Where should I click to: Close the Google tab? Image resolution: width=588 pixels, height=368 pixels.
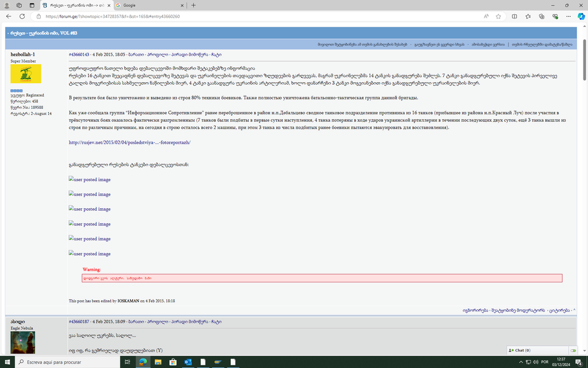182,5
